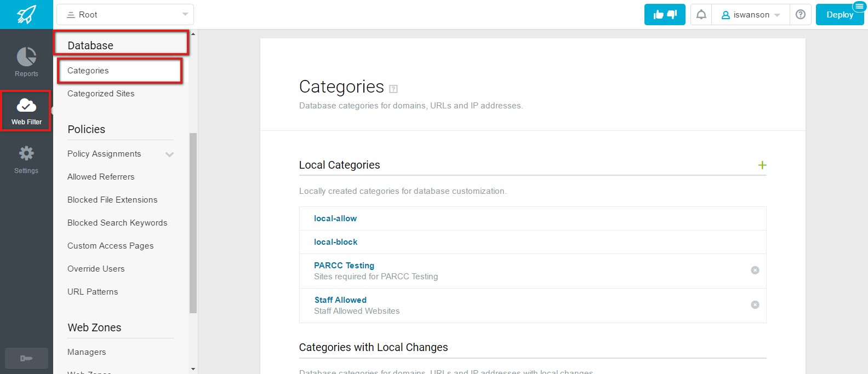
Task: Open the help question mark icon
Action: 801,15
